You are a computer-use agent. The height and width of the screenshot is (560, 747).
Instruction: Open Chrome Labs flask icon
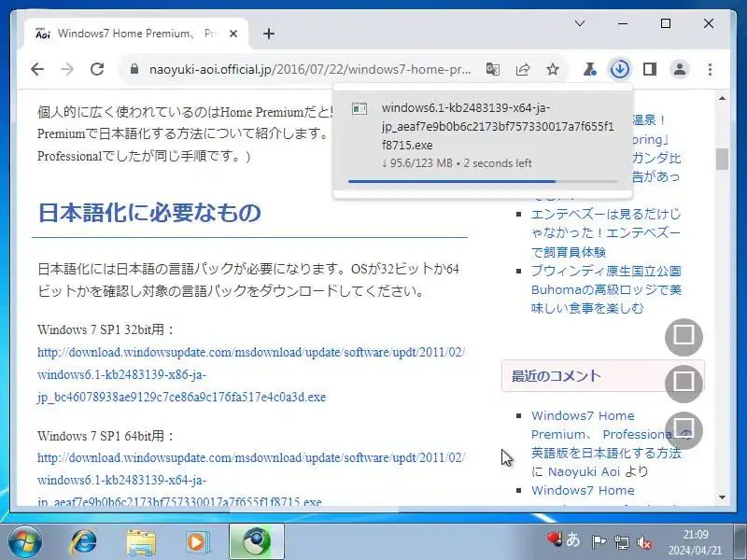590,69
